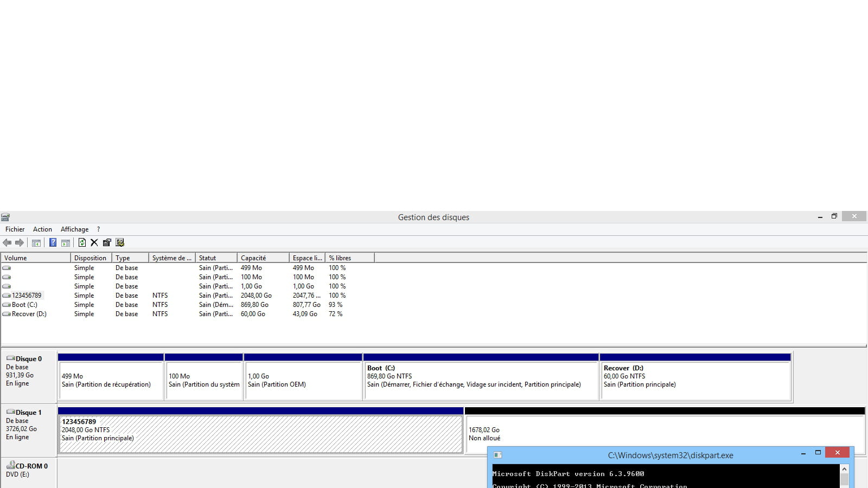Sort by Espace li... column header
This screenshot has height=488, width=868.
pos(307,258)
